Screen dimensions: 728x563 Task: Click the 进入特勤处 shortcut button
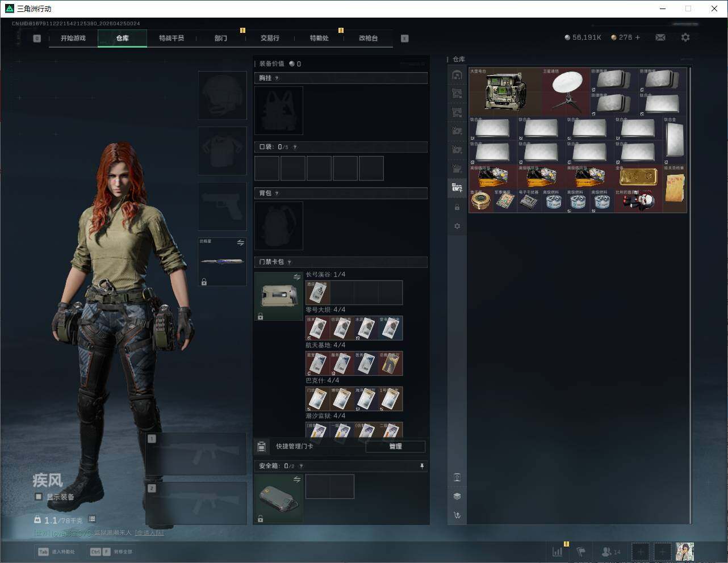56,552
